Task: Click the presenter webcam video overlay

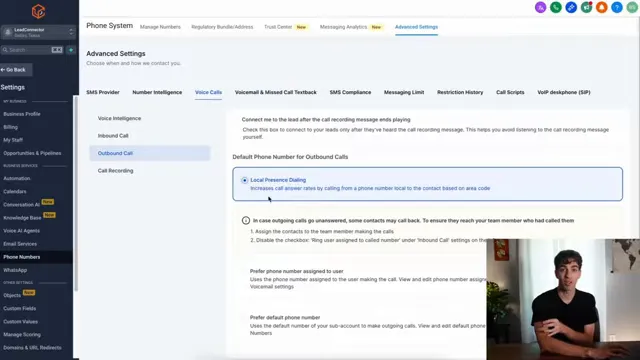Action: pos(563,299)
